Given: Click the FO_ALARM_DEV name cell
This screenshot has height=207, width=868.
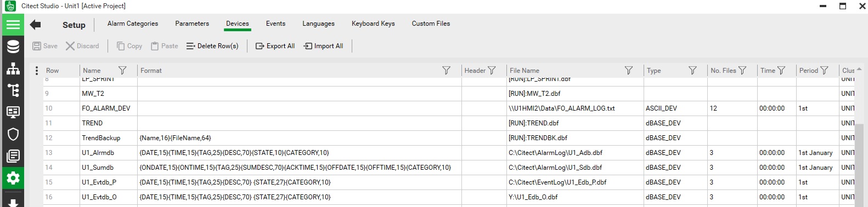Looking at the screenshot, I should point(108,108).
